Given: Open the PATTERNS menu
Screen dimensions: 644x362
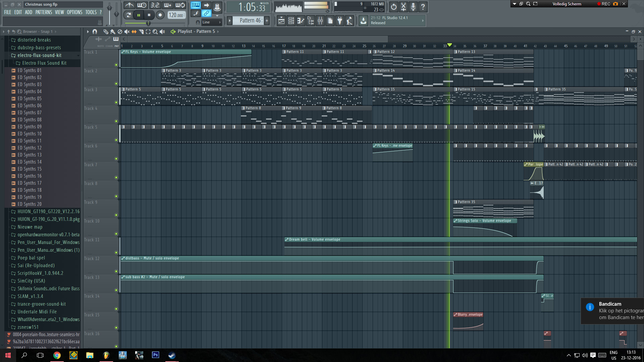Looking at the screenshot, I should click(x=44, y=12).
